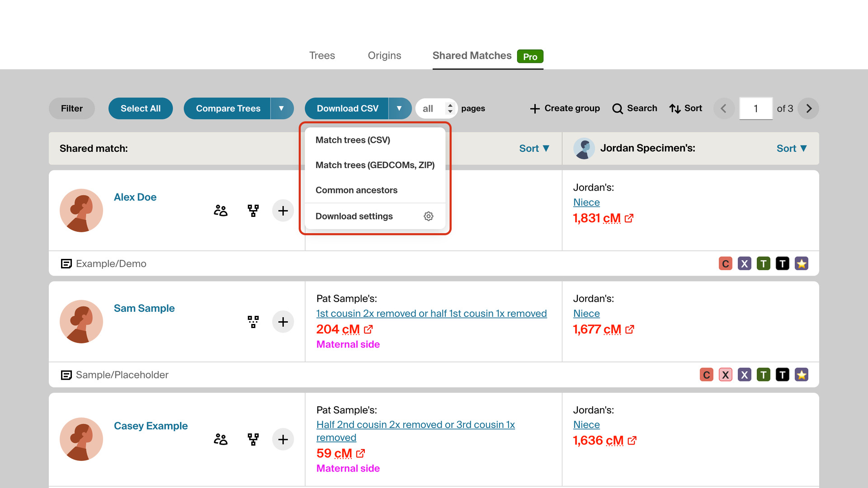
Task: View Sam Sample's unlinked tree icon
Action: coord(253,322)
